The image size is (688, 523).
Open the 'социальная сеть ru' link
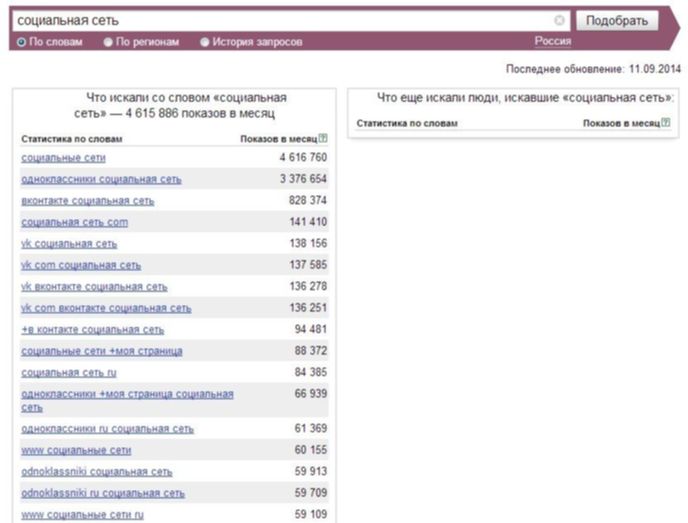(69, 373)
